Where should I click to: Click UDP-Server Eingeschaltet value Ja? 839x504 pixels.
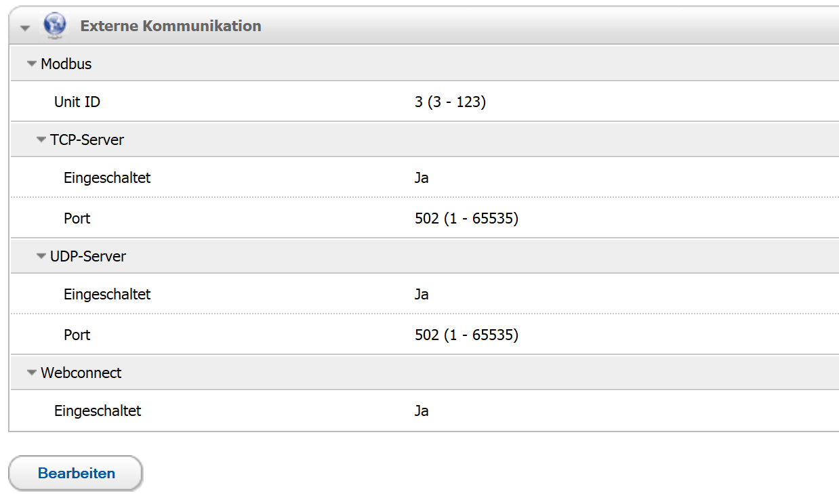422,295
